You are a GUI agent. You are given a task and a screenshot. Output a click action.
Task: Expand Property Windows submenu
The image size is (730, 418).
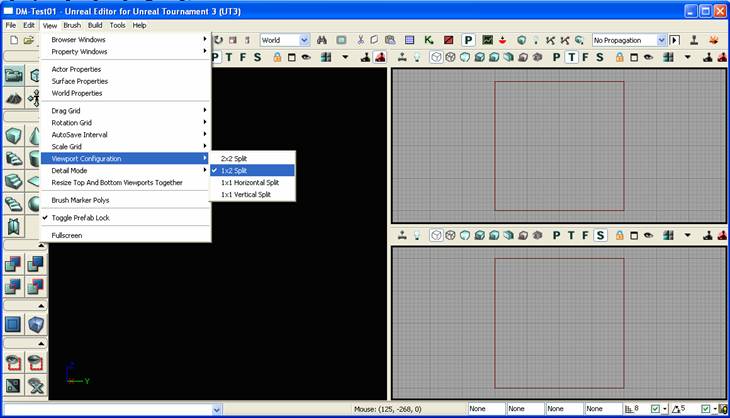click(x=126, y=52)
